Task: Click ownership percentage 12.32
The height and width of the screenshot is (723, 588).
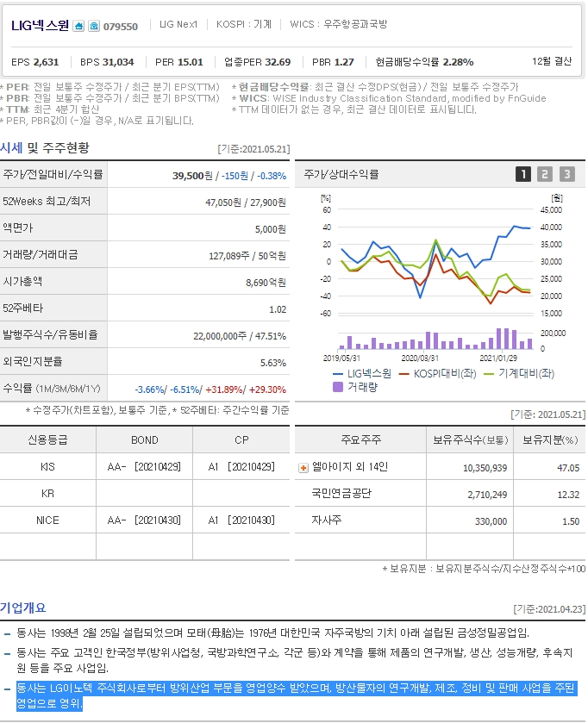Action: click(568, 496)
